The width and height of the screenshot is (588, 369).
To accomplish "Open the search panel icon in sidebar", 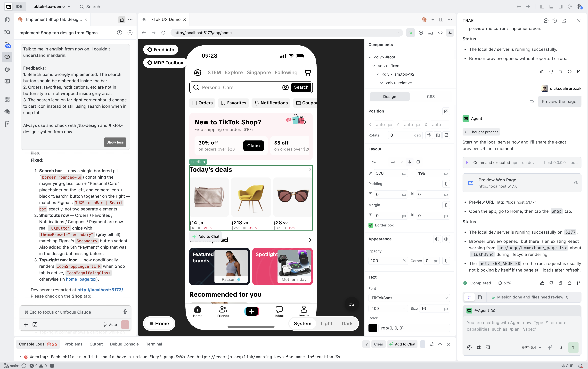I will click(7, 32).
